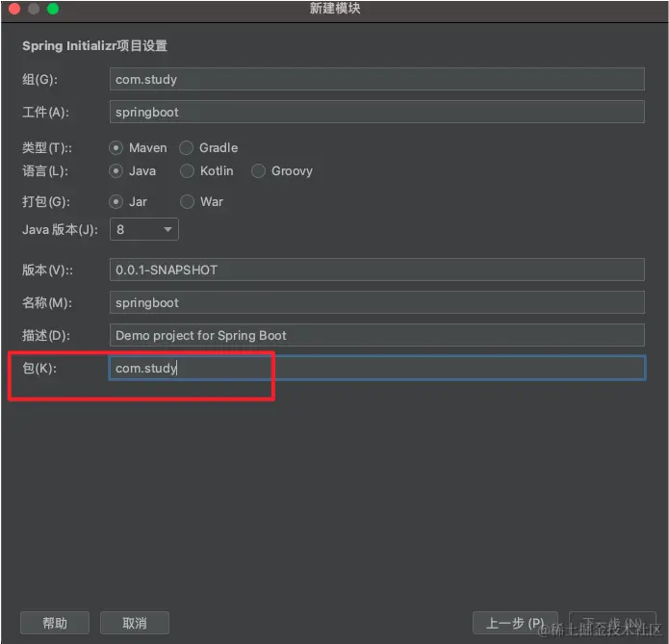
Task: Click the 语言(L): label
Action: (45, 171)
